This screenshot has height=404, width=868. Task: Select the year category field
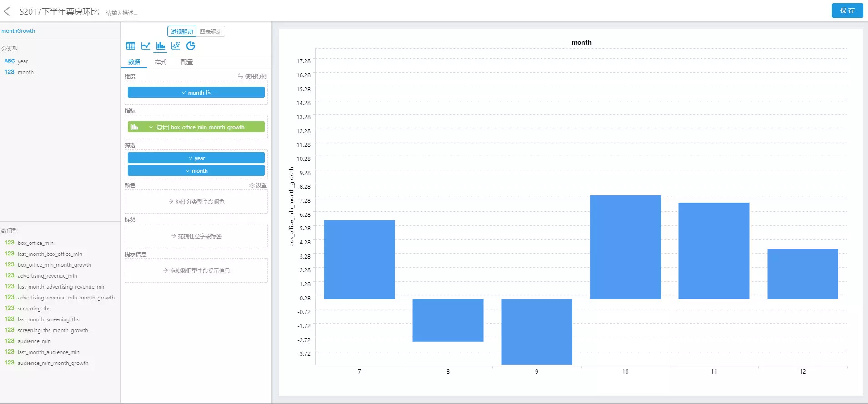pyautogui.click(x=23, y=61)
